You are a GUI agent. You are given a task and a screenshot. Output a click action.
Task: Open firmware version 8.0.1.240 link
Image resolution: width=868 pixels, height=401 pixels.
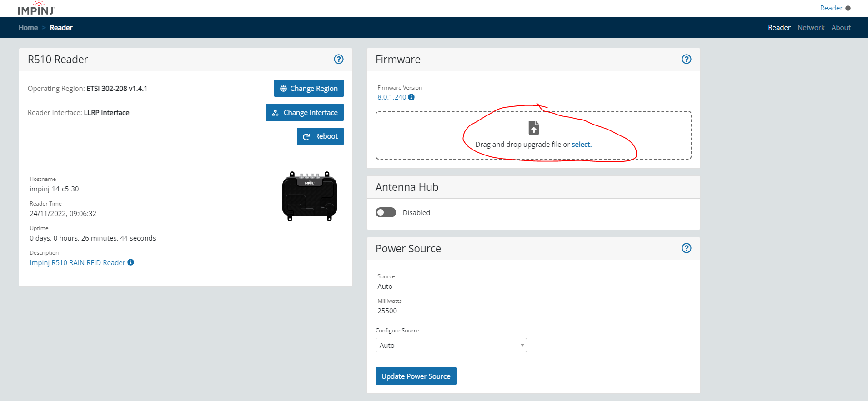[392, 97]
